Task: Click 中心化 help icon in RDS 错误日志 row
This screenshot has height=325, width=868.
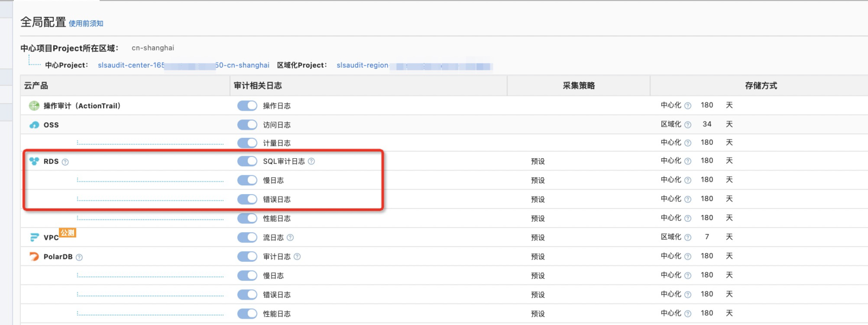Action: coord(688,199)
